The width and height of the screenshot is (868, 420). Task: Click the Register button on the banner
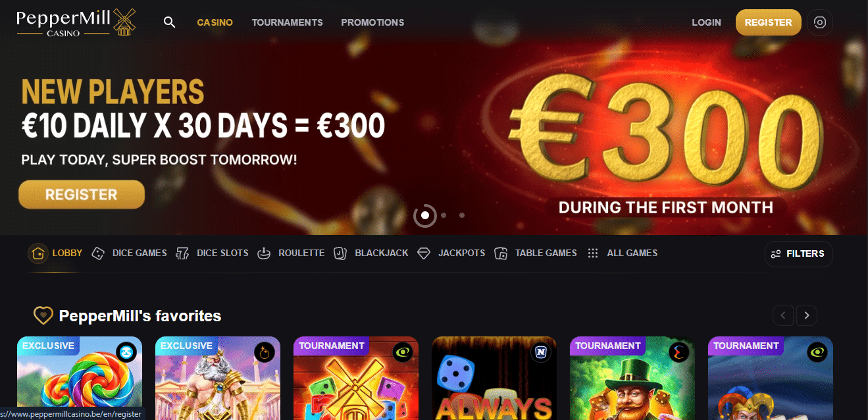82,195
